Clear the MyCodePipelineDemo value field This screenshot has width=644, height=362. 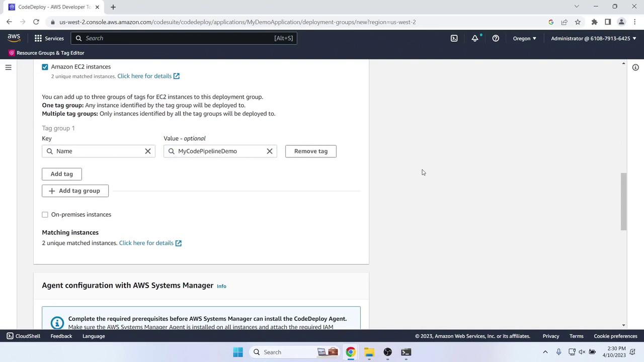(x=270, y=151)
